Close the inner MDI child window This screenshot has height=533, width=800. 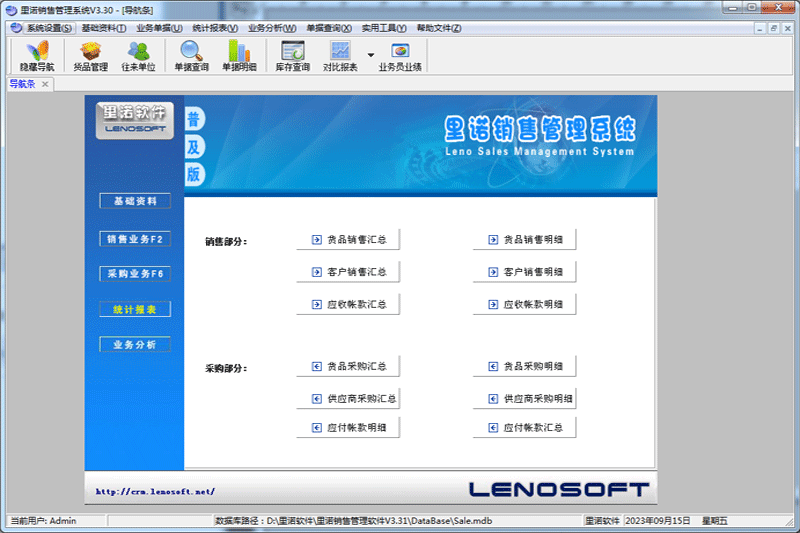coord(787,29)
